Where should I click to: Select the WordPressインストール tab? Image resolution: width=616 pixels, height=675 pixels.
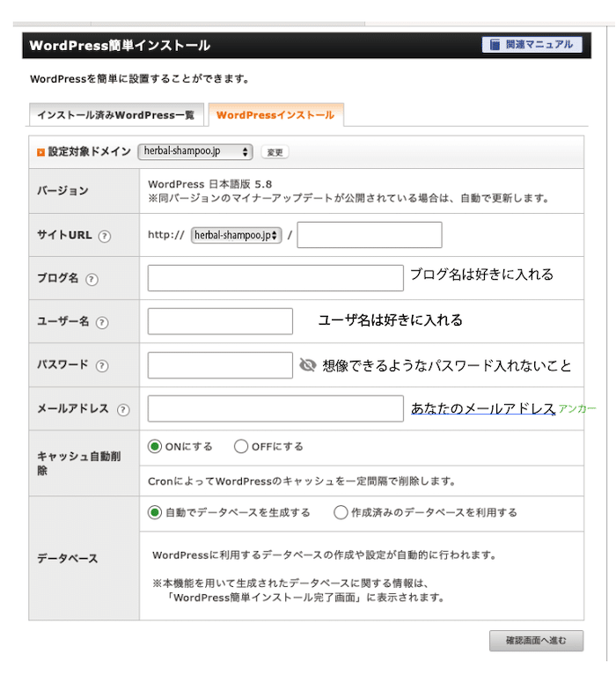275,115
